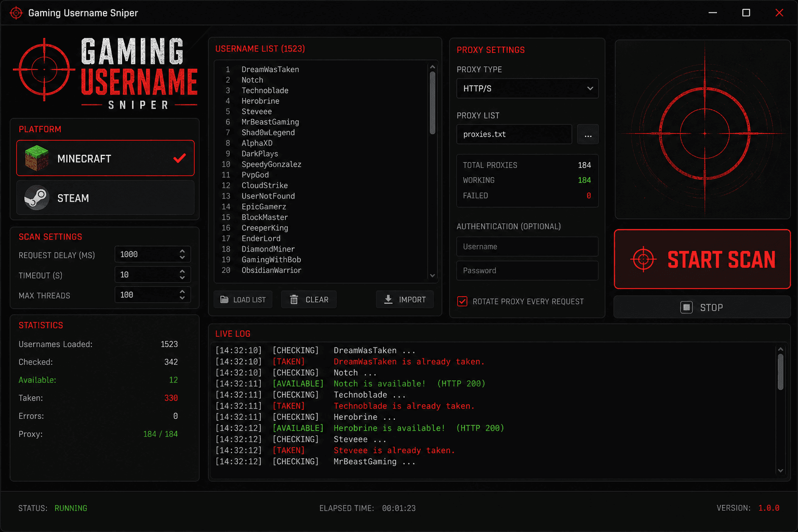Click log line 'Steveee is already taken.'

(x=394, y=450)
